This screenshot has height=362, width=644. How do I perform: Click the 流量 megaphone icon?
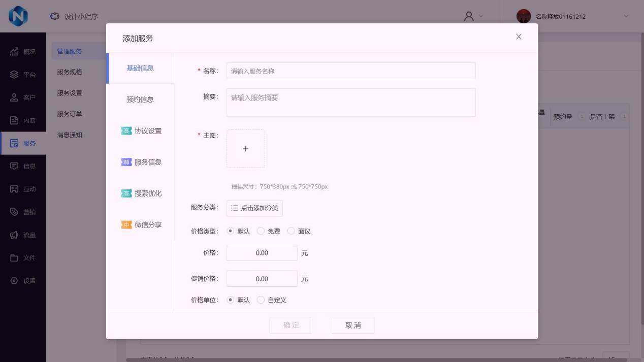point(14,235)
